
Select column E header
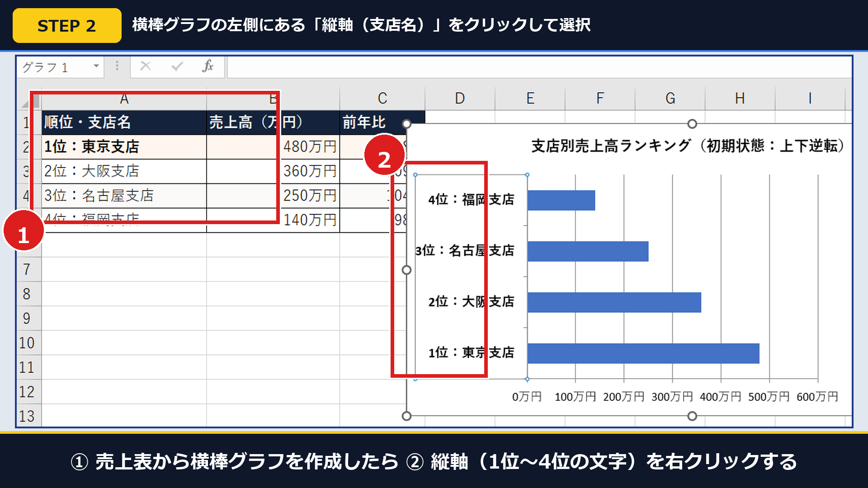pyautogui.click(x=530, y=99)
